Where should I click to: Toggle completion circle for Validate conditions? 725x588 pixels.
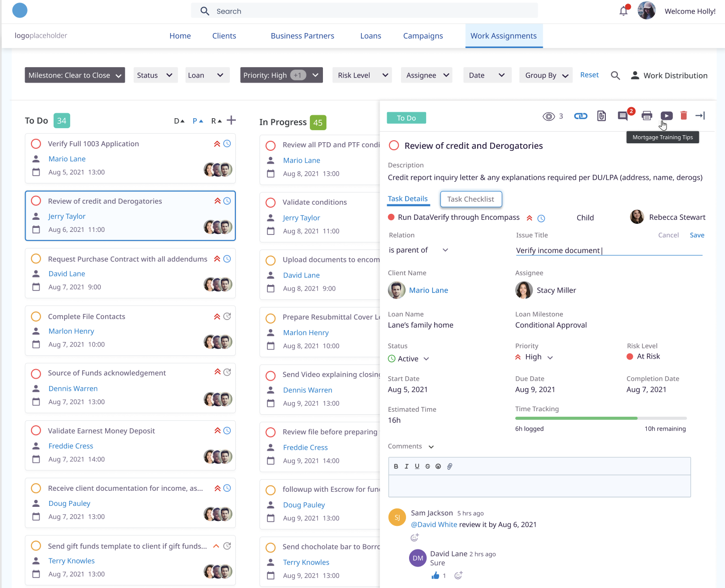click(271, 203)
